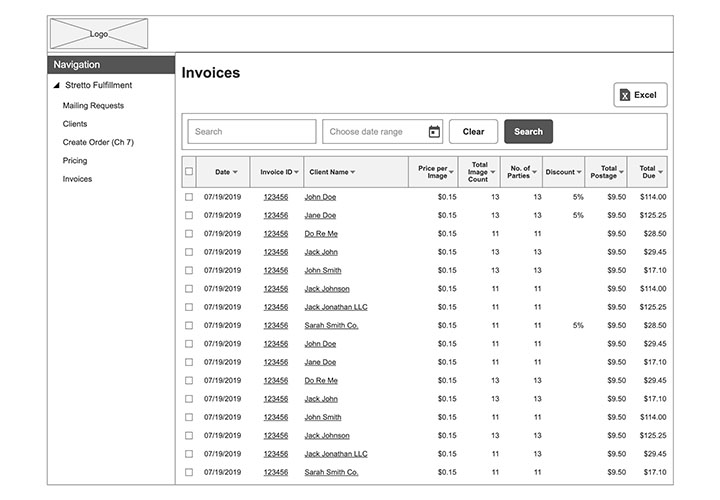The height and width of the screenshot is (500, 720).
Task: Sort by No. of Parties column arrow
Action: point(534,172)
